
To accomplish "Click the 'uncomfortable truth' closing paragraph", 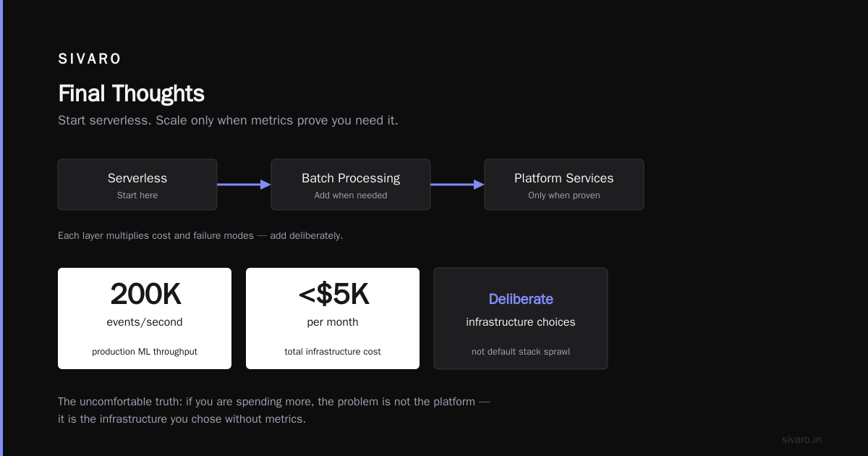I will click(274, 410).
